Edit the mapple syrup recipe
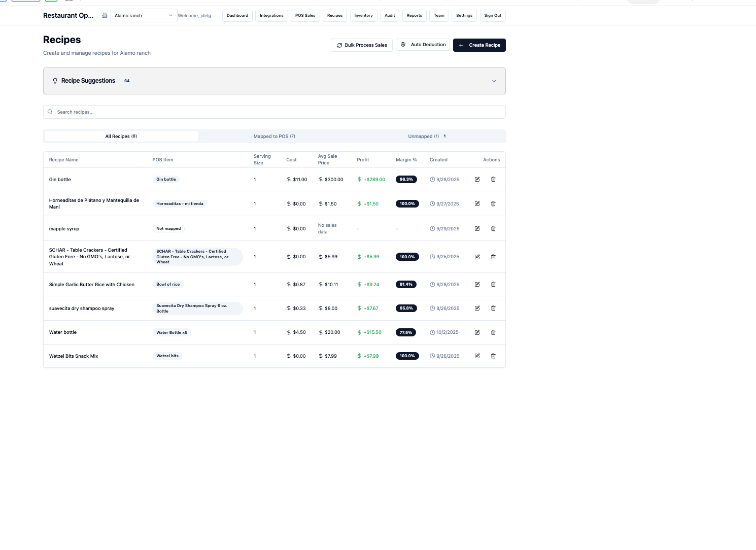 pos(477,228)
